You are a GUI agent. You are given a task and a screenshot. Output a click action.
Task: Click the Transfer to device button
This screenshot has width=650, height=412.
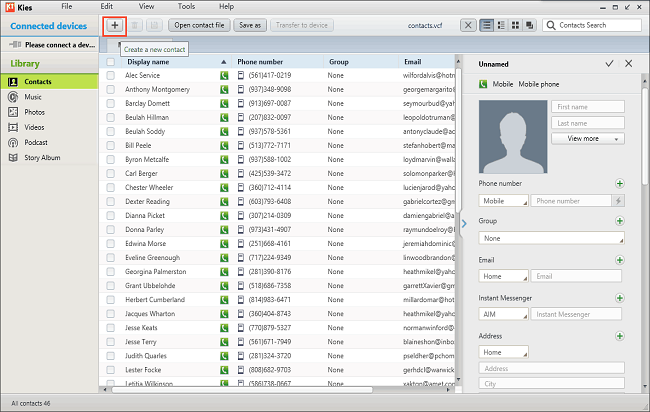[x=302, y=25]
